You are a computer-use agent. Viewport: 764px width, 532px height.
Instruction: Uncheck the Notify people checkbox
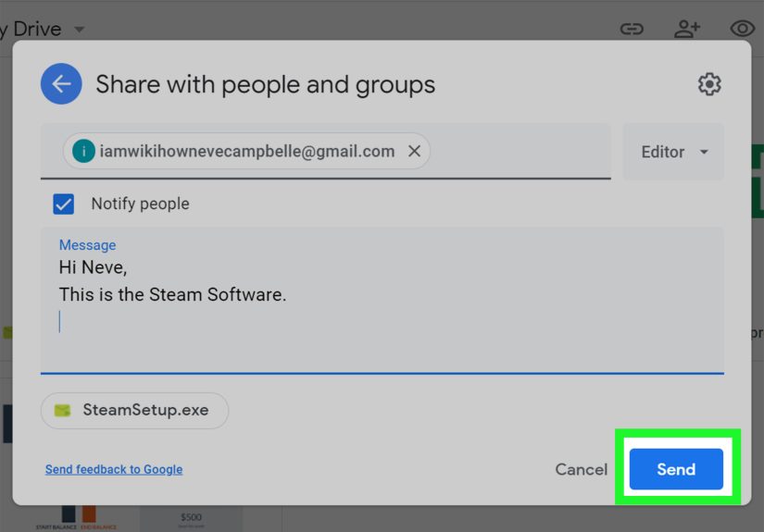pyautogui.click(x=63, y=204)
